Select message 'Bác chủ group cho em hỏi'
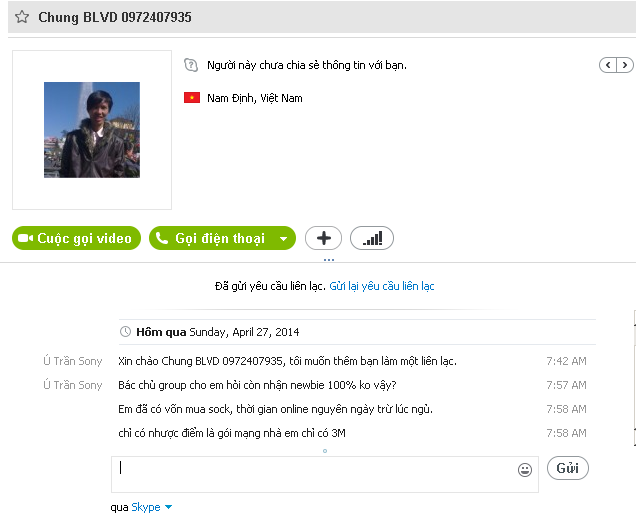Screen dimensions: 636x513 pyautogui.click(x=257, y=385)
